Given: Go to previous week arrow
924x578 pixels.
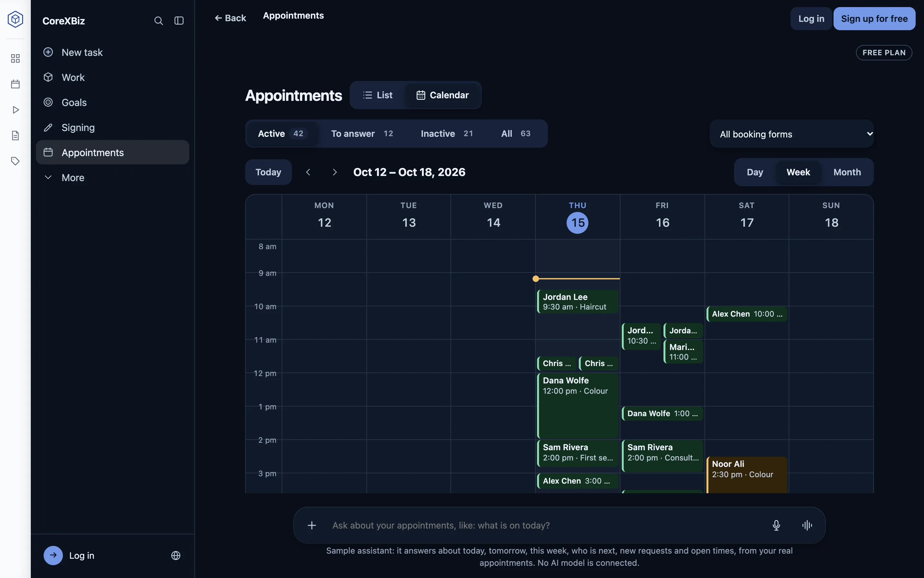Looking at the screenshot, I should point(308,172).
